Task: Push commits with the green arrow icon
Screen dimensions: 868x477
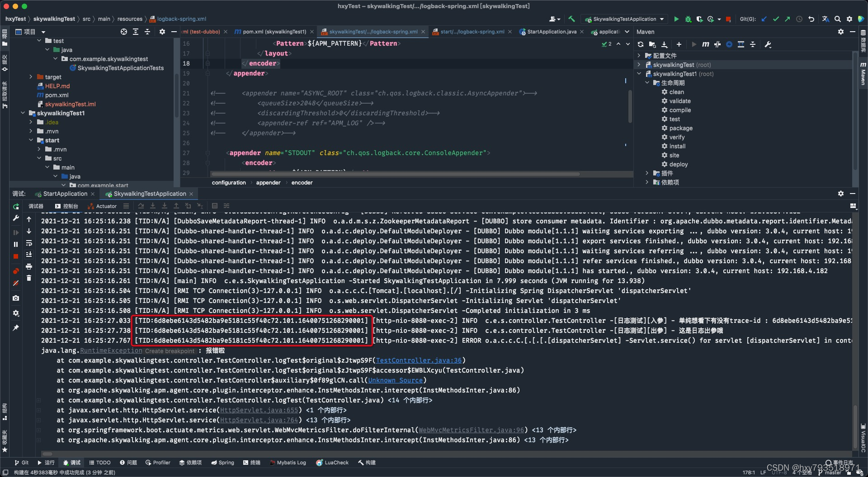Action: pyautogui.click(x=788, y=19)
